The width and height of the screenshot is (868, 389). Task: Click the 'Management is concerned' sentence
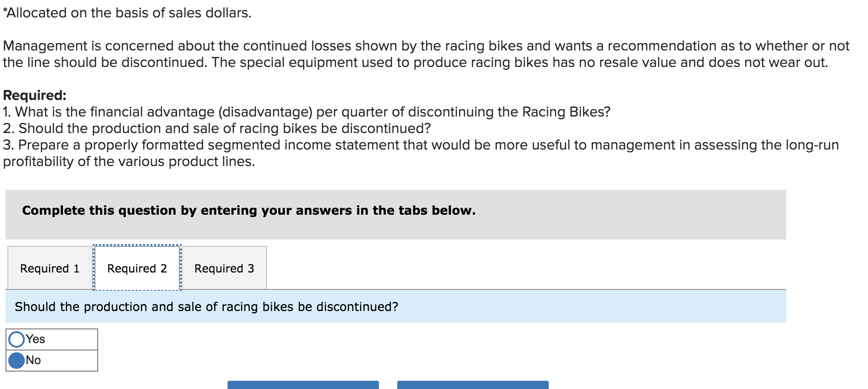[426, 46]
